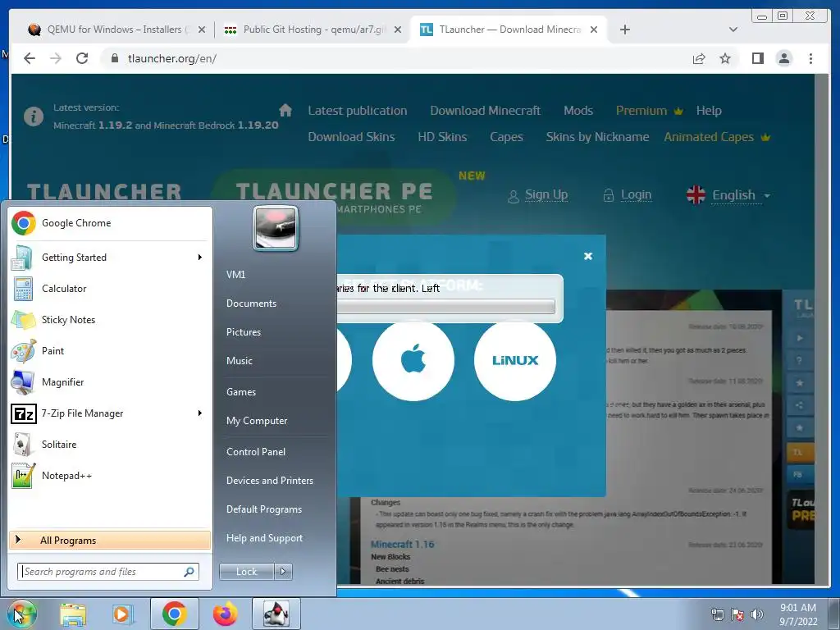
Task: Launch Solitaire from Start menu
Action: [x=110, y=444]
